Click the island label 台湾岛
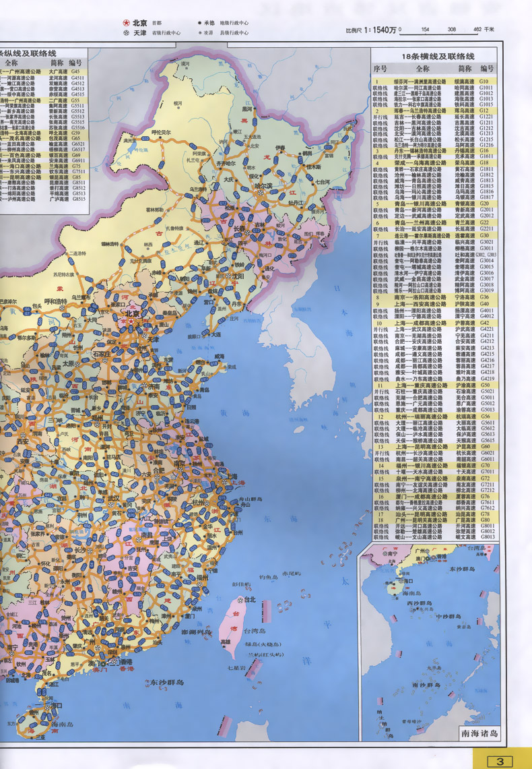Image resolution: width=532 pixels, height=769 pixels. 255,632
